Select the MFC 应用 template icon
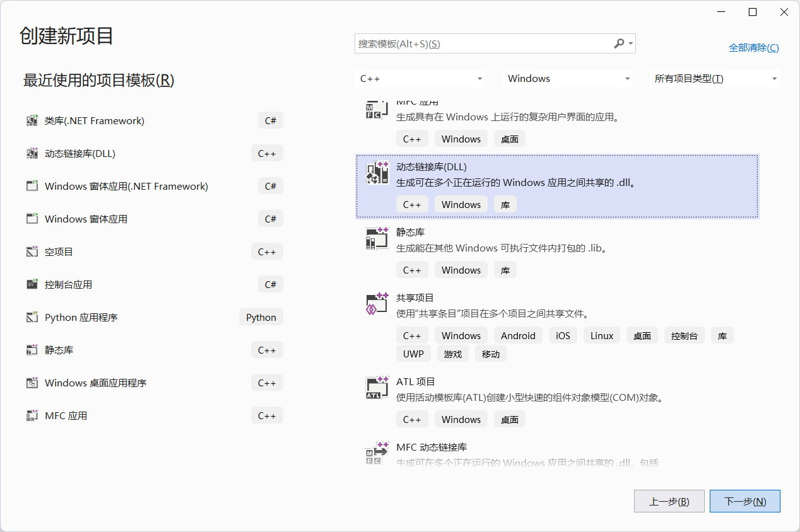 tap(32, 415)
